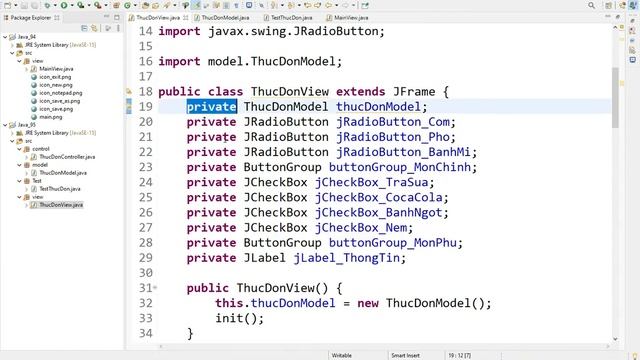Select ThucDonModel.java in Package Explorer tree
This screenshot has width=640, height=360.
click(x=63, y=173)
